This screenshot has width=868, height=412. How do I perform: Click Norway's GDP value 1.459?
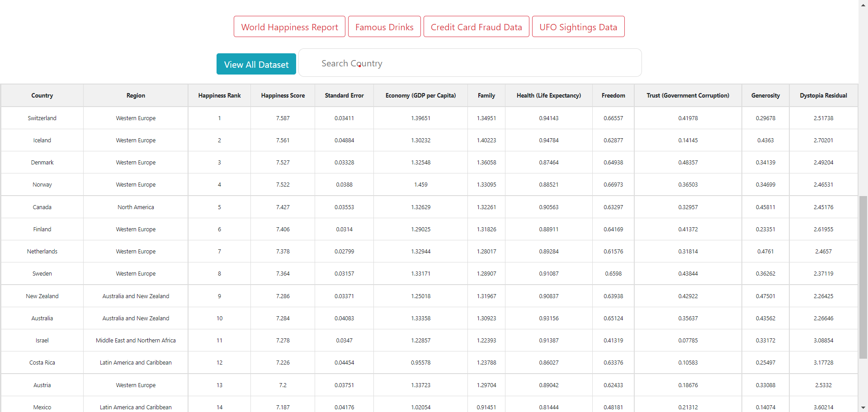pos(421,184)
